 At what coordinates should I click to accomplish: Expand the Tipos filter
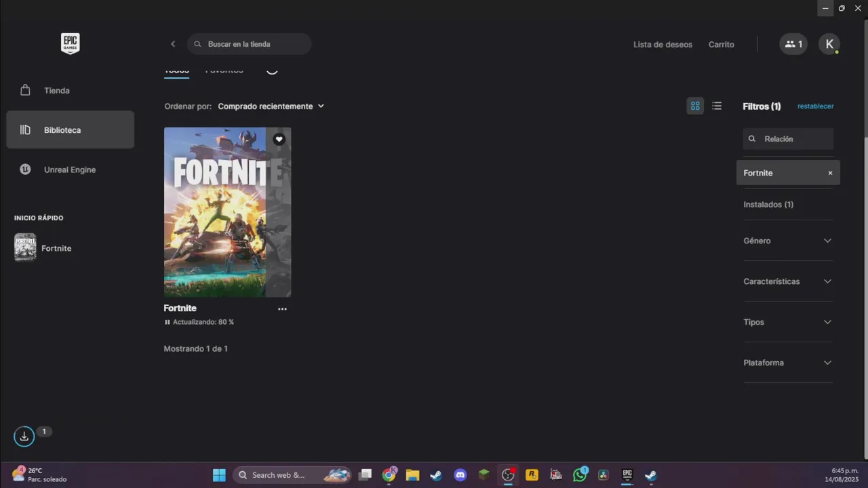pyautogui.click(x=788, y=322)
